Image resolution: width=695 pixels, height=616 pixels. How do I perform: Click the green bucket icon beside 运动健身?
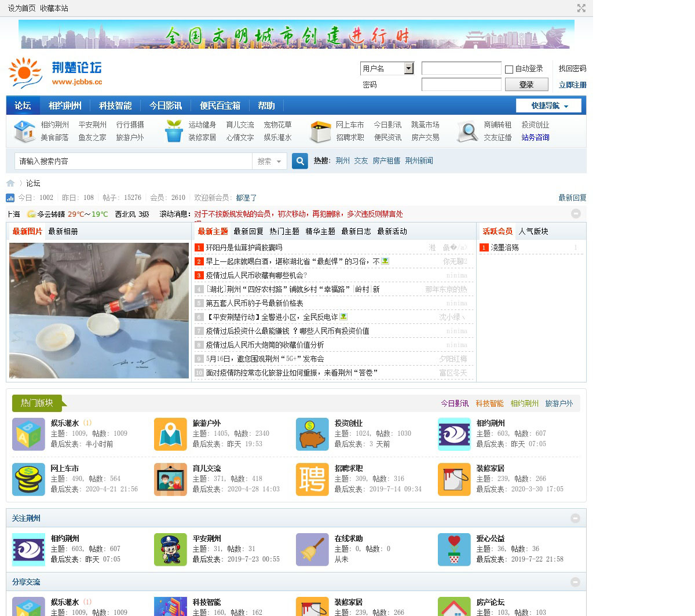[174, 131]
